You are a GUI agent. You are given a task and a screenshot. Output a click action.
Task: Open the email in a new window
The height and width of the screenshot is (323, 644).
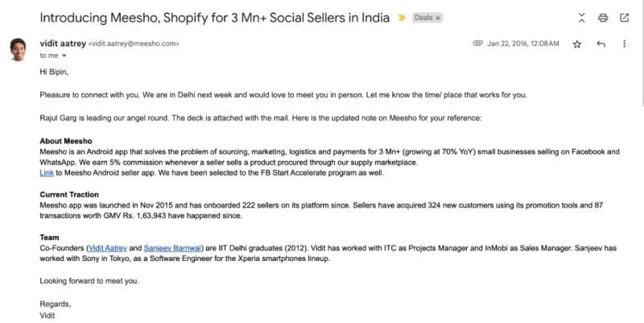(x=624, y=17)
